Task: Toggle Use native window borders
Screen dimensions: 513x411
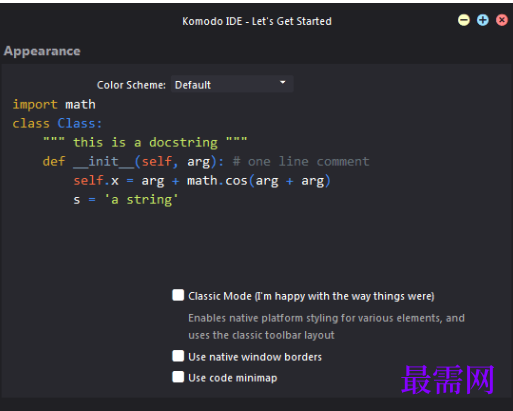Action: click(x=178, y=356)
